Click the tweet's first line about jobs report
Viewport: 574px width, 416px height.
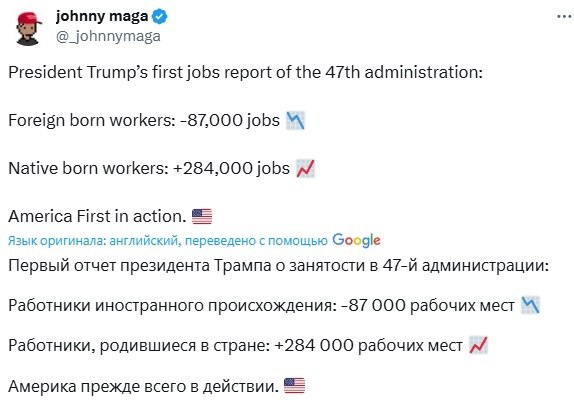(245, 73)
